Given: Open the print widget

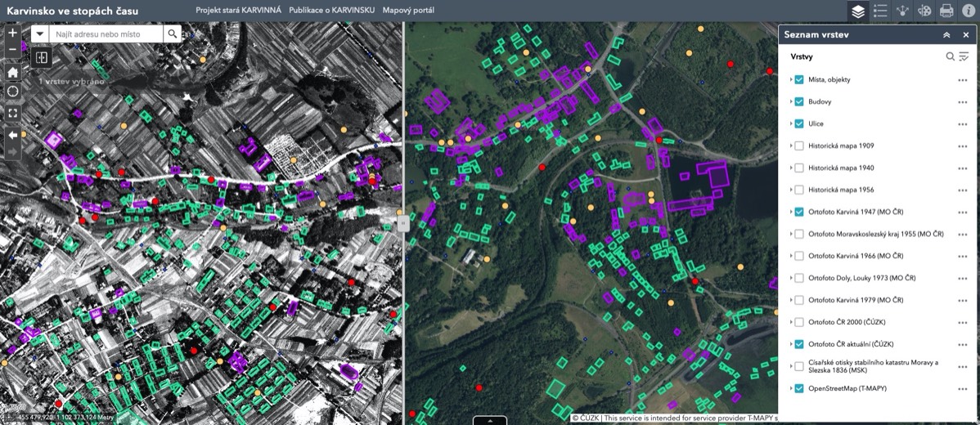Looking at the screenshot, I should pos(946,11).
